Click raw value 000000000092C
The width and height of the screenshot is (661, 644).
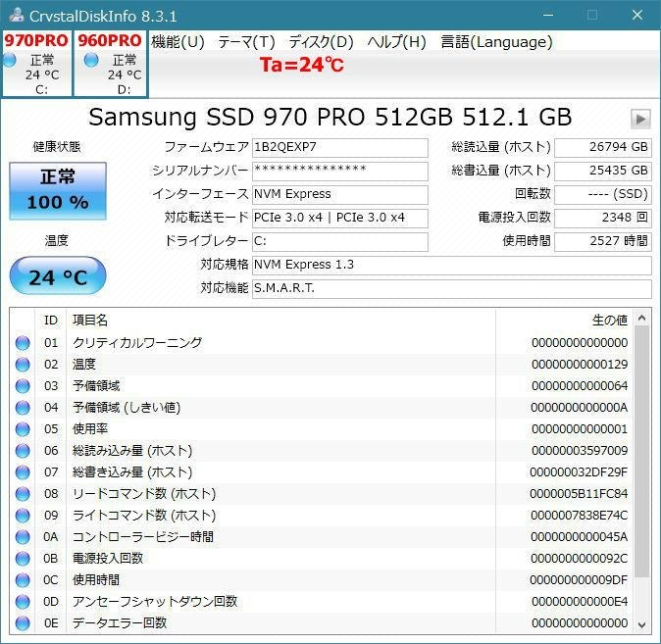pos(580,559)
